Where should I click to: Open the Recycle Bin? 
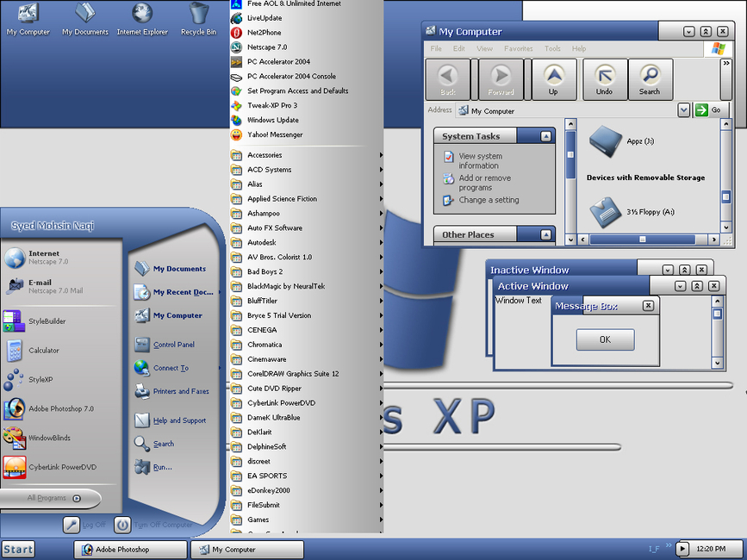pyautogui.click(x=199, y=19)
